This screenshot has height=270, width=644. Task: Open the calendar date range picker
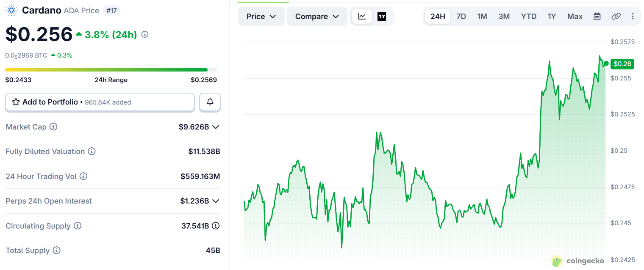[597, 17]
